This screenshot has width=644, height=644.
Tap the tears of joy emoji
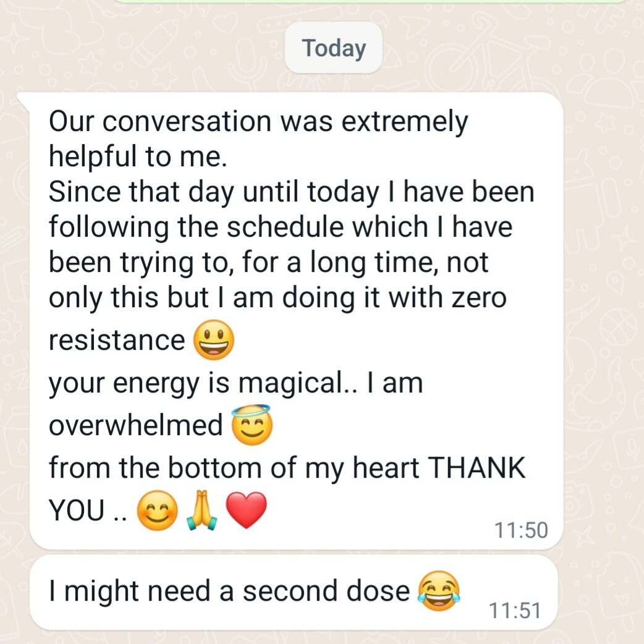click(439, 591)
